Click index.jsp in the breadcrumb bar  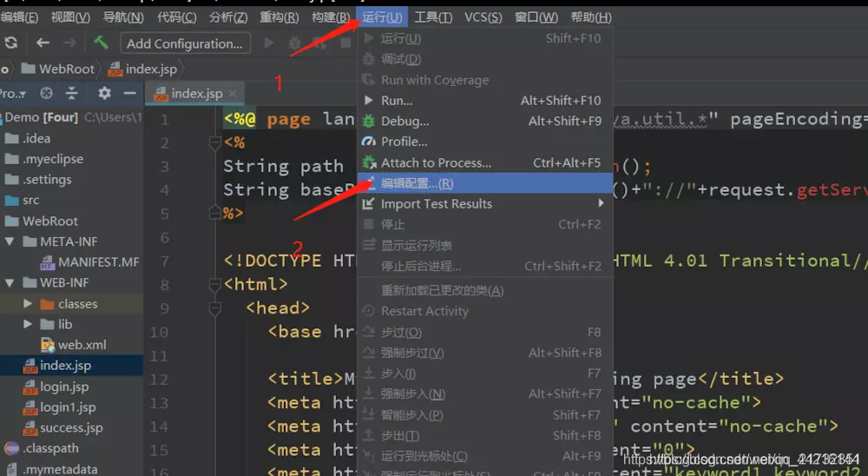(x=143, y=69)
